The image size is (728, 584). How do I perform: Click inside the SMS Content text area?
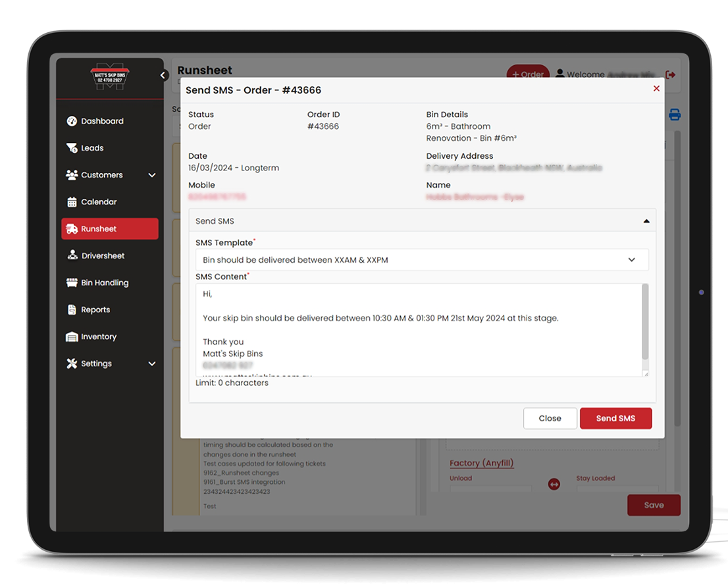tap(419, 330)
